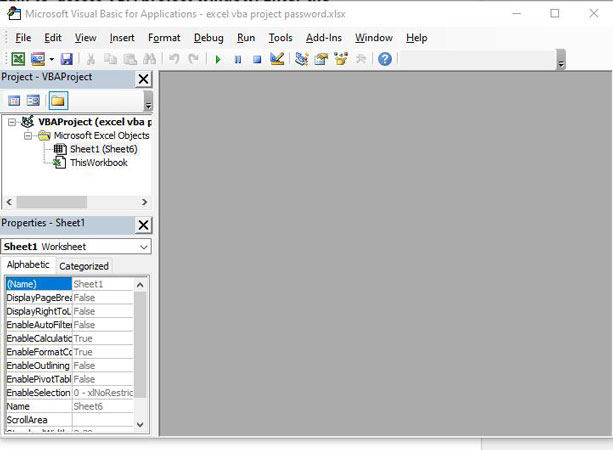
Task: Open the Insert object dropdown arrow
Action: point(51,59)
